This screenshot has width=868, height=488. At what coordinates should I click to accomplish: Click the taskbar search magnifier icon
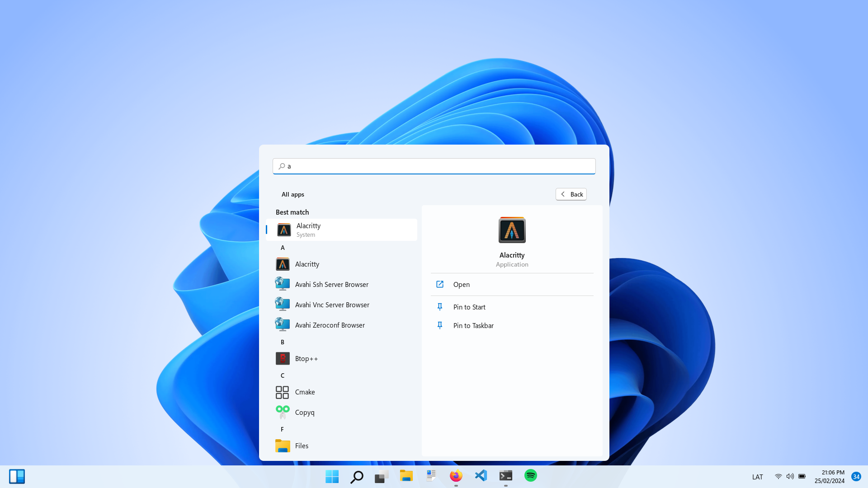(x=357, y=476)
